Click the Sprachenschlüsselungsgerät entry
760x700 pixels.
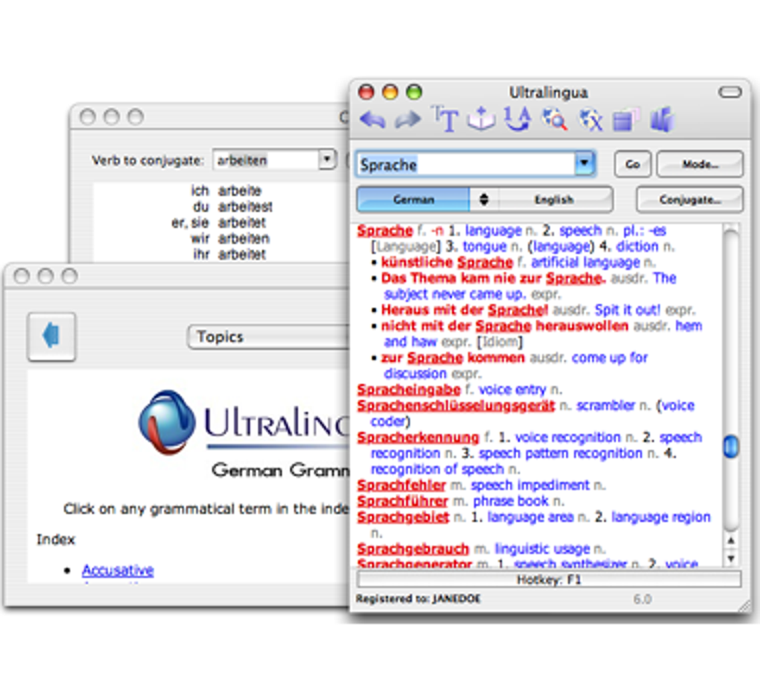tap(455, 406)
